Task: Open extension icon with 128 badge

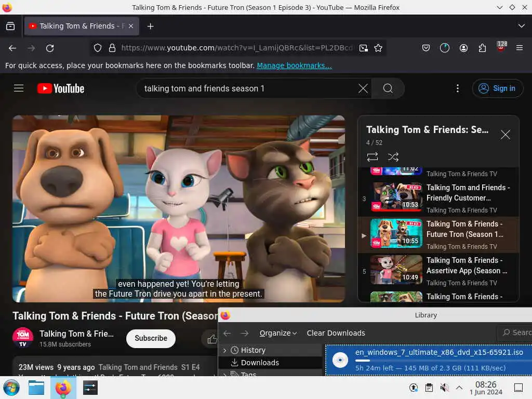Action: point(501,47)
